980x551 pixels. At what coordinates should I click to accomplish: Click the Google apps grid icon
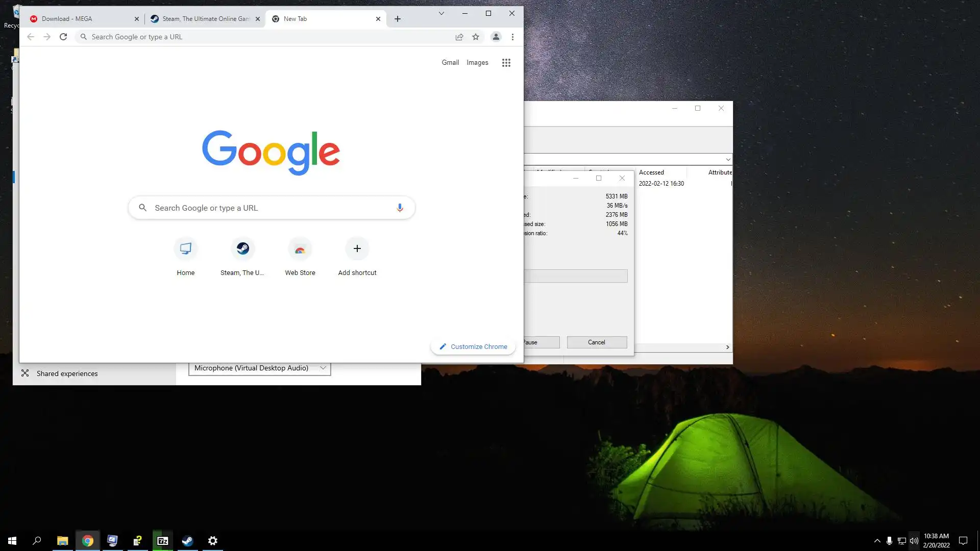click(506, 63)
